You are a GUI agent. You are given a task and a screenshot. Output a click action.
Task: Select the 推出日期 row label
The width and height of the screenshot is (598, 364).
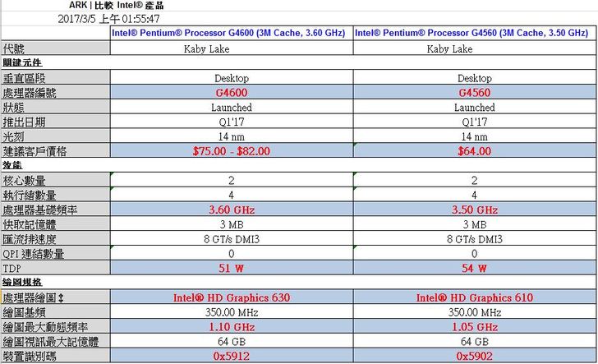tap(56, 122)
